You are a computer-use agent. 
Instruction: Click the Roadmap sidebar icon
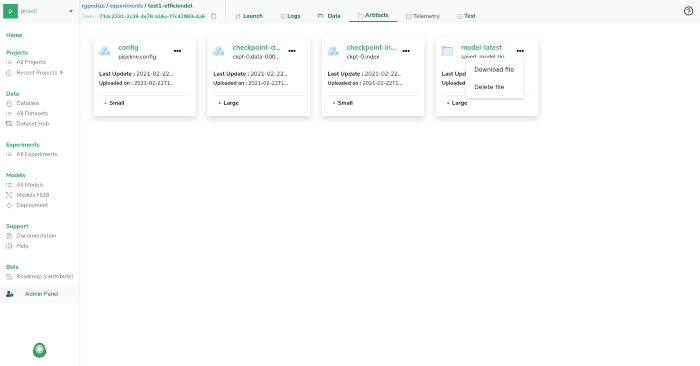(x=9, y=277)
